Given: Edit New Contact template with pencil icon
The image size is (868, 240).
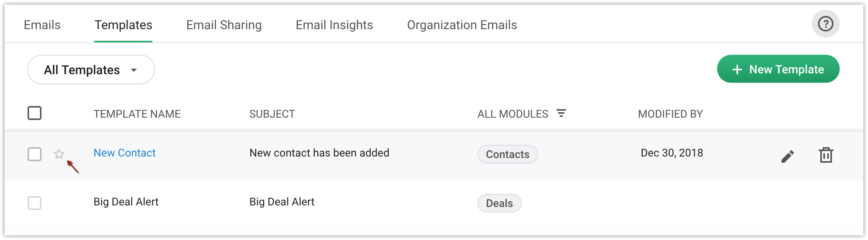Looking at the screenshot, I should pyautogui.click(x=787, y=156).
